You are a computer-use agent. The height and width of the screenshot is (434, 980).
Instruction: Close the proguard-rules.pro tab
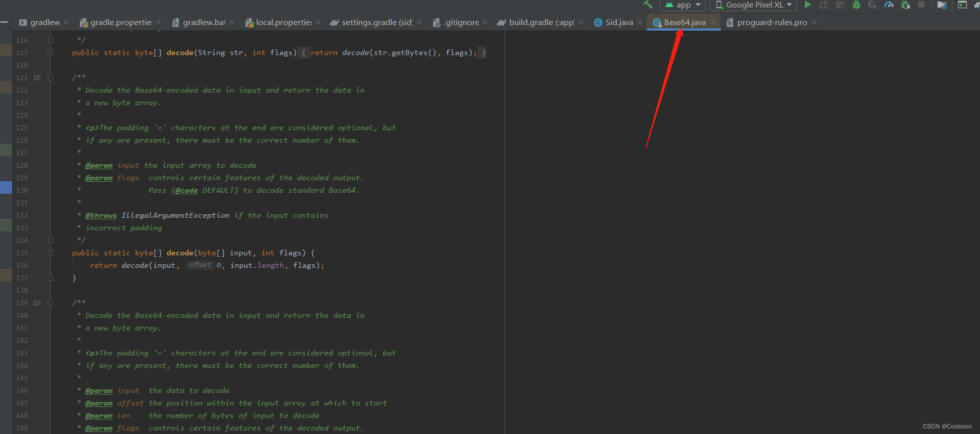pos(814,22)
